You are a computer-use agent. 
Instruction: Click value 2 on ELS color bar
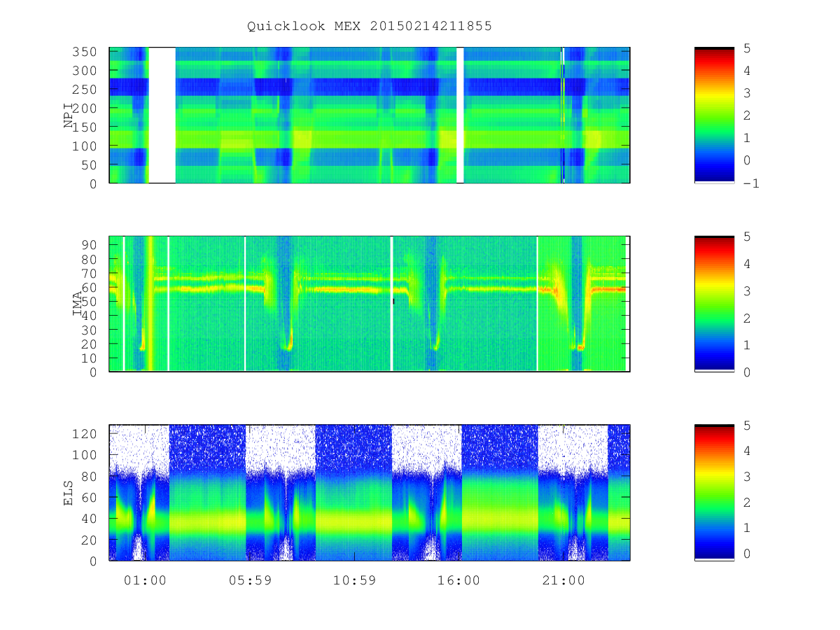tap(747, 502)
